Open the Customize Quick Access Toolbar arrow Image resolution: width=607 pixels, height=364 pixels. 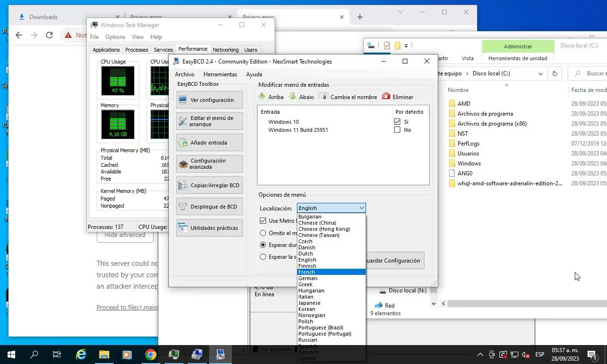pyautogui.click(x=406, y=45)
